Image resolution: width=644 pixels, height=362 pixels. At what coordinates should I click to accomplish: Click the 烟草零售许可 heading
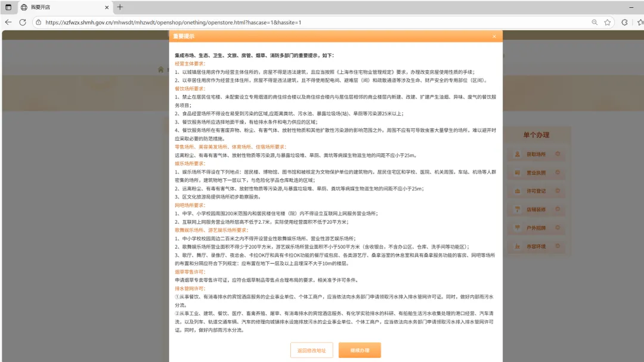(190, 271)
